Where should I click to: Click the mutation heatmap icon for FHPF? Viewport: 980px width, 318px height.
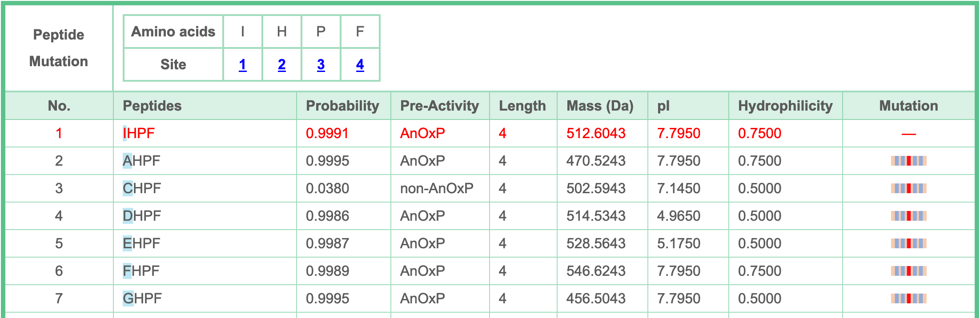pyautogui.click(x=908, y=271)
